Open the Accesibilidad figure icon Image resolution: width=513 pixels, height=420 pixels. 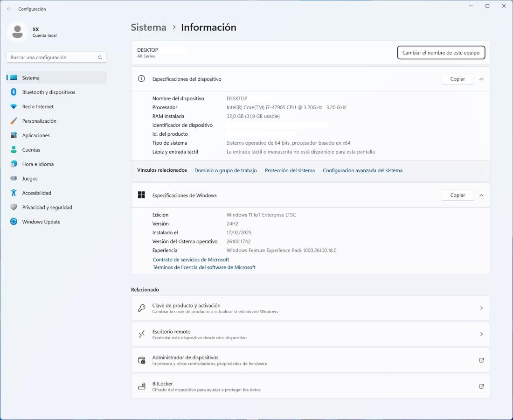14,193
